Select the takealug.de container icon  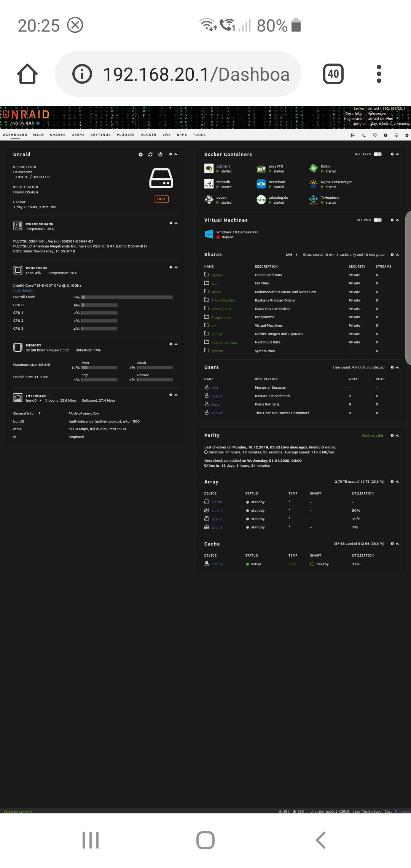pos(261,199)
